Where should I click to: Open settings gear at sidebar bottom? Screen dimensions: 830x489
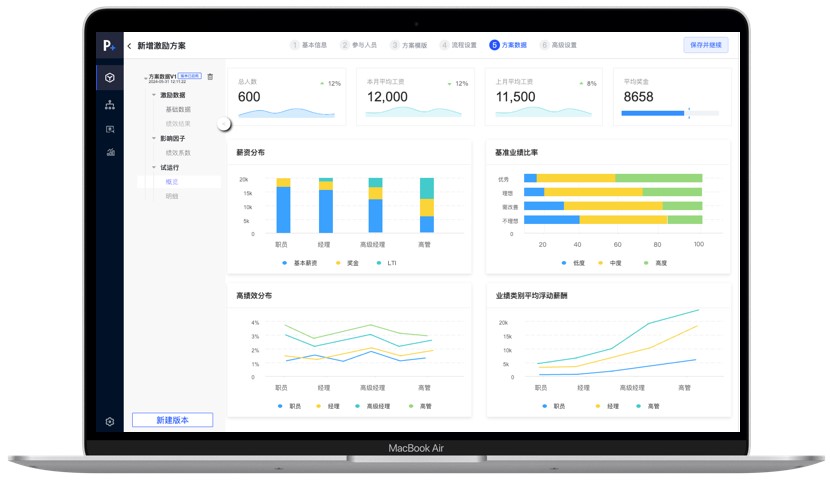point(109,421)
